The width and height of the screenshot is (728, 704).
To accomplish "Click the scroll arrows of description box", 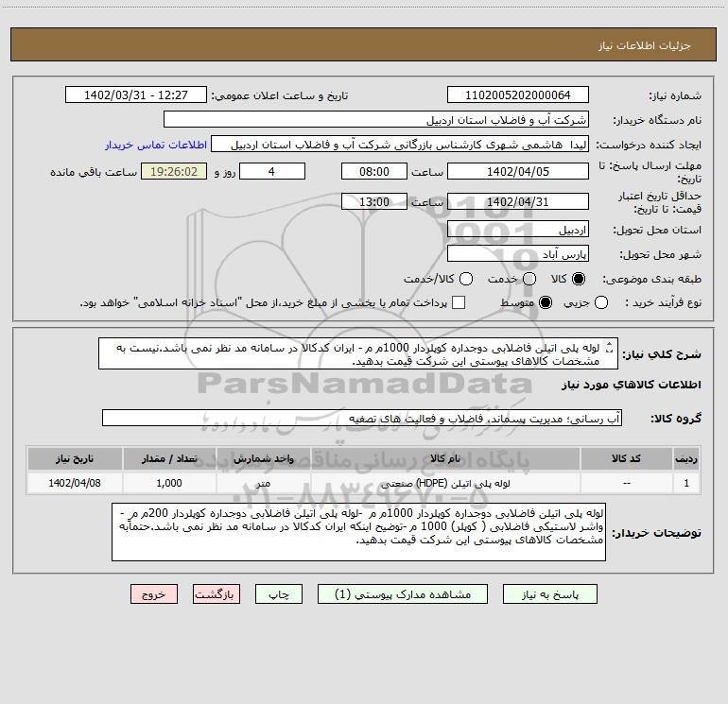I will coord(610,347).
